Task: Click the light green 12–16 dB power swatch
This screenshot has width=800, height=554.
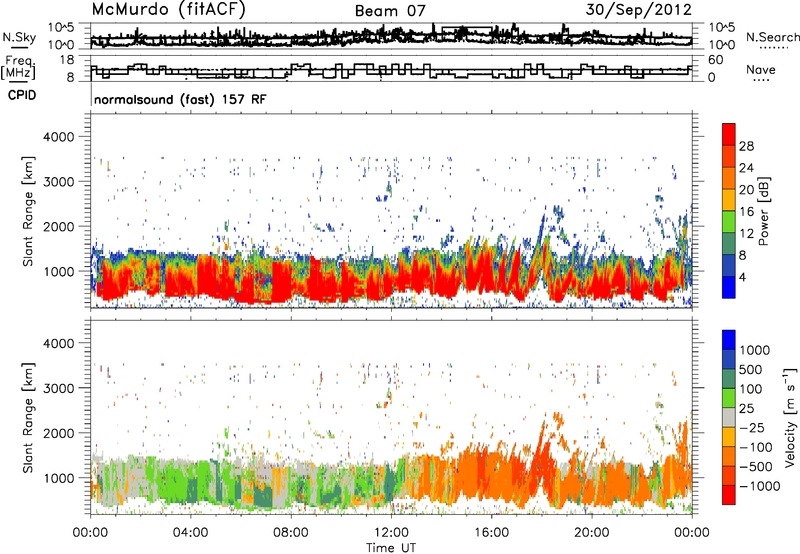Action: pyautogui.click(x=729, y=221)
